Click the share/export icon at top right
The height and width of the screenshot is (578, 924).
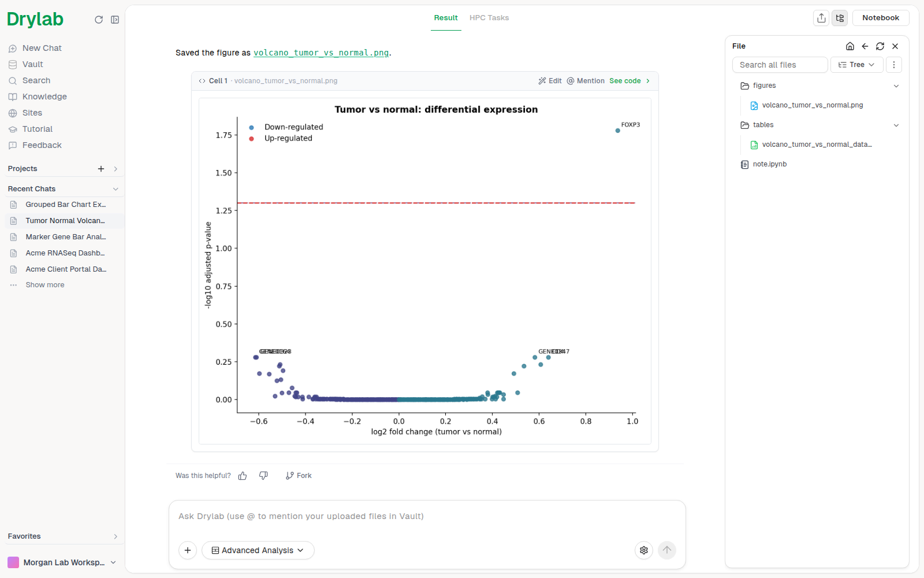[x=821, y=18]
